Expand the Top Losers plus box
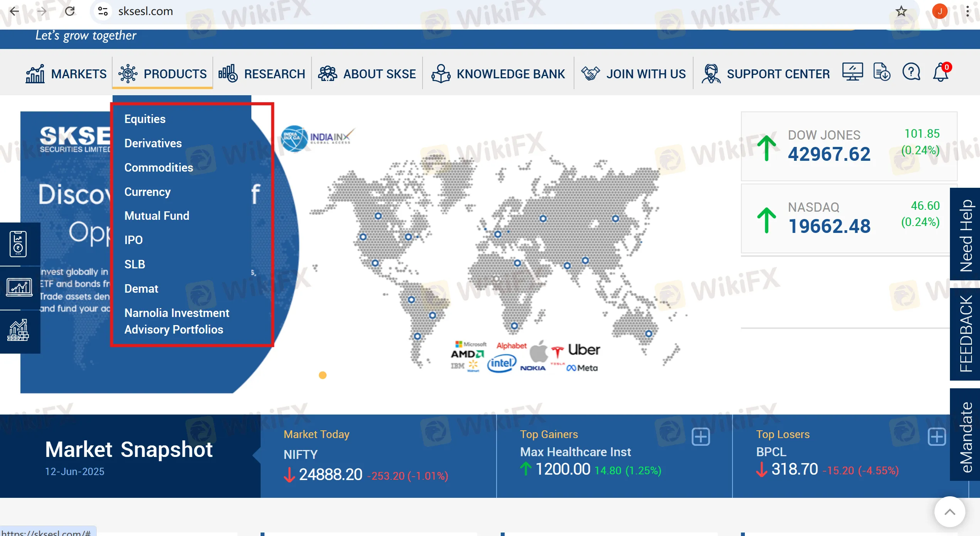This screenshot has height=536, width=980. point(936,437)
